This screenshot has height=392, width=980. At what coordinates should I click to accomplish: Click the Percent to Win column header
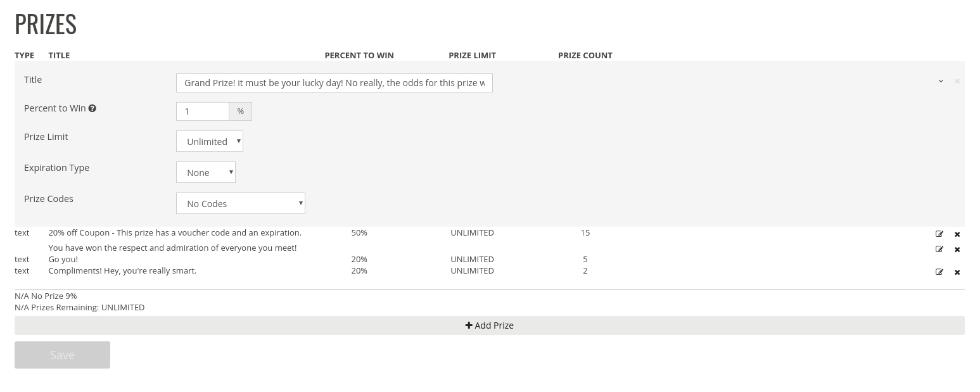(359, 55)
